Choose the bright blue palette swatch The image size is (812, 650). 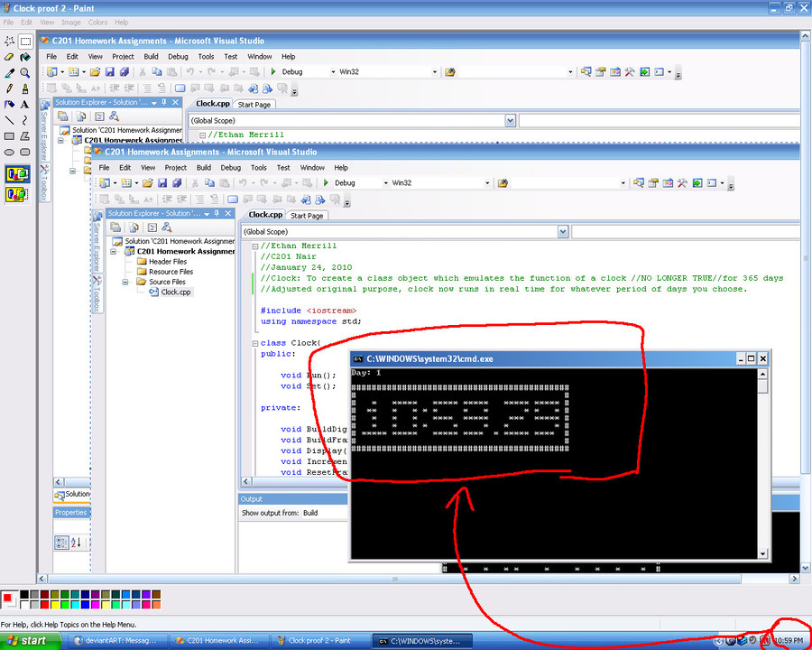[x=85, y=604]
